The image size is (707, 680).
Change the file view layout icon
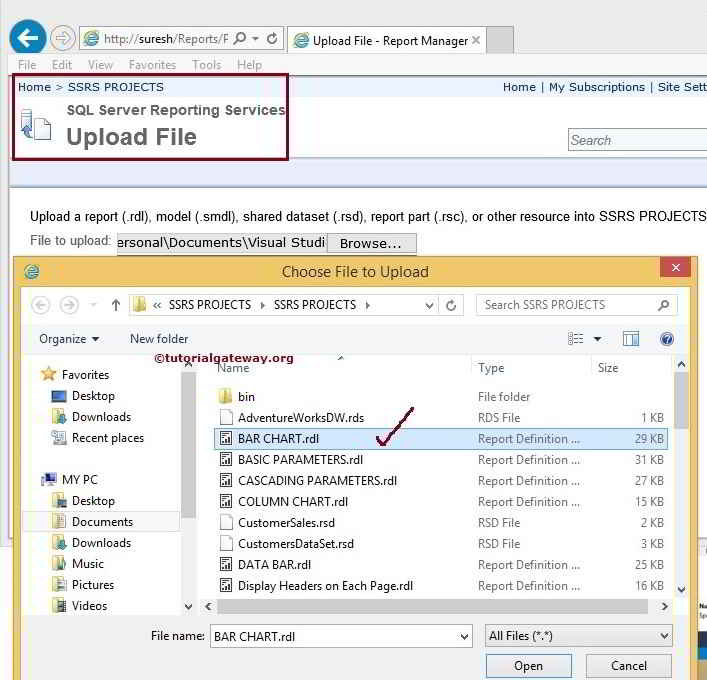click(x=575, y=339)
